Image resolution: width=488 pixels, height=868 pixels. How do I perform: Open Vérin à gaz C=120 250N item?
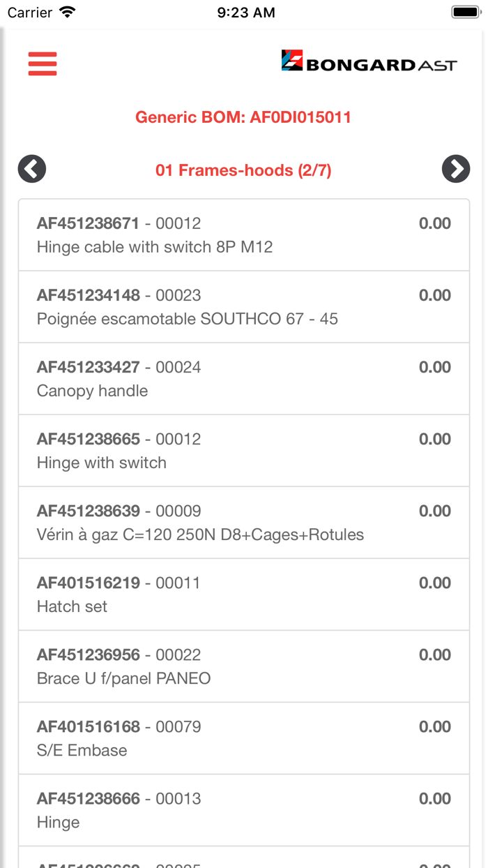point(243,523)
